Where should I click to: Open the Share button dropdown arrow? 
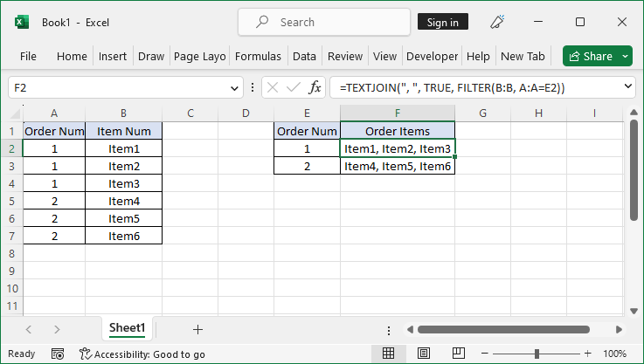tap(625, 56)
